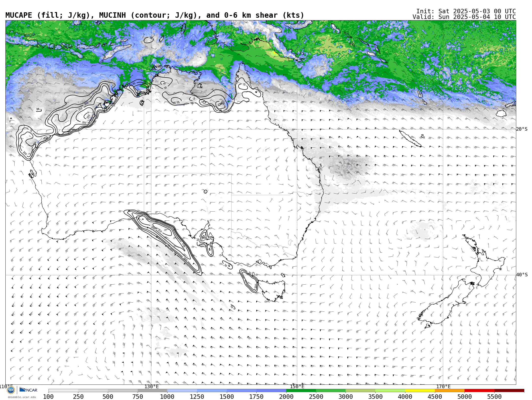Click the colorbar label 5000
The height and width of the screenshot is (400, 532).
click(x=465, y=397)
